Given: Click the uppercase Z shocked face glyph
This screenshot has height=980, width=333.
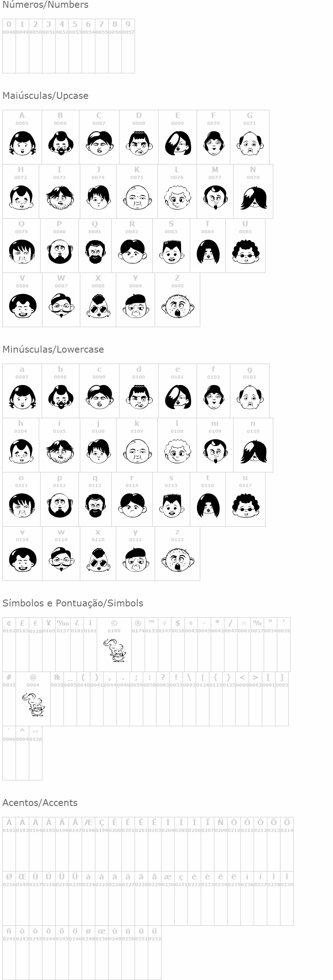Looking at the screenshot, I should 177,306.
